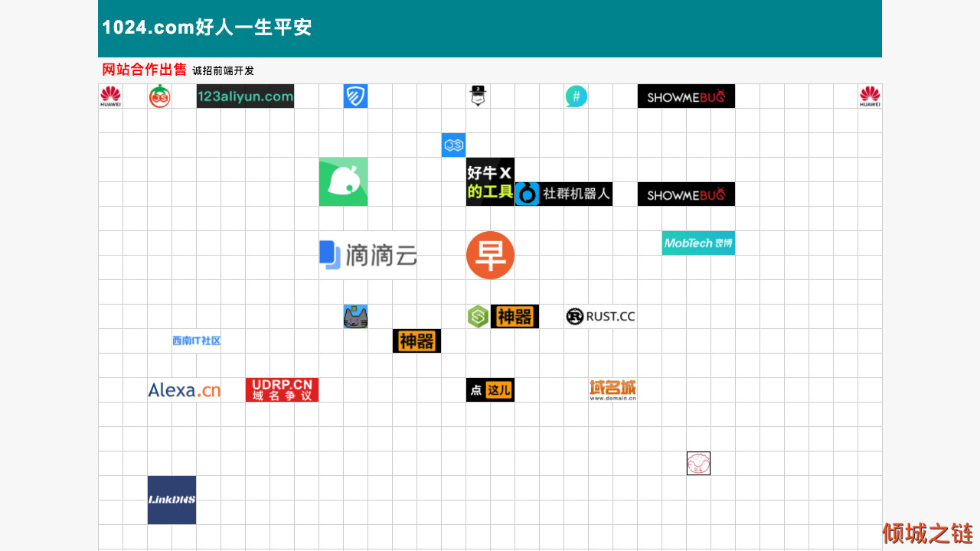
Task: Click the 好牛X的工具 tile
Action: [x=490, y=182]
